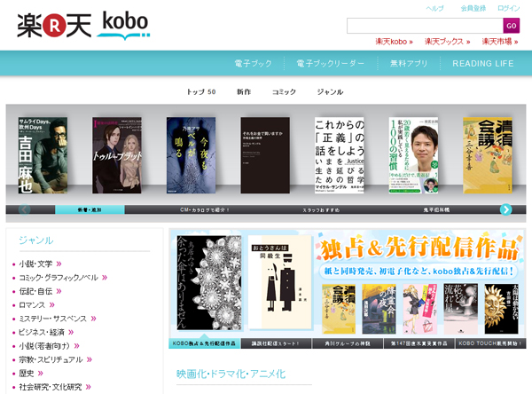The width and height of the screenshot is (532, 394).
Task: Click the carousel previous arrow icon
Action: coord(25,209)
